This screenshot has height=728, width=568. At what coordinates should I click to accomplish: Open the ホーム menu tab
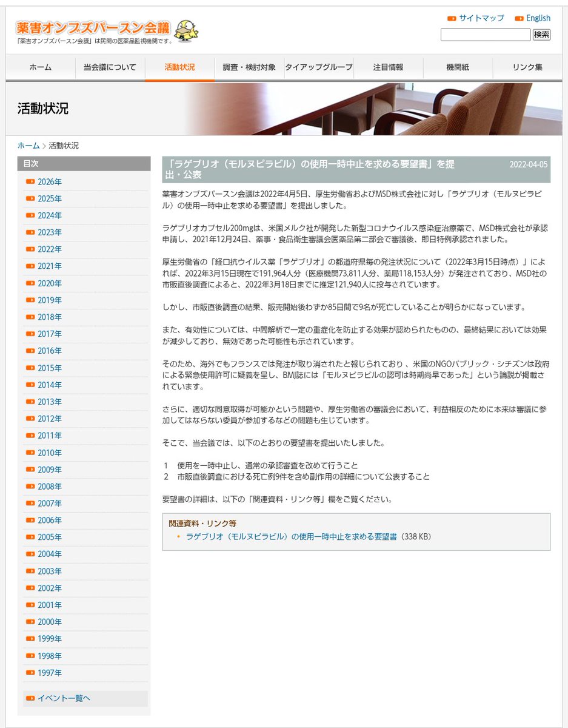(x=41, y=67)
